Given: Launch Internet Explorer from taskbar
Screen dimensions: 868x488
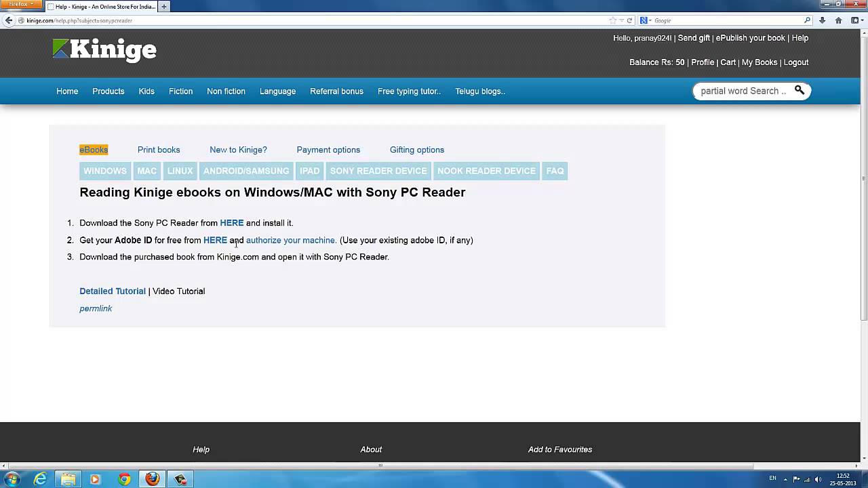Looking at the screenshot, I should coord(41,479).
